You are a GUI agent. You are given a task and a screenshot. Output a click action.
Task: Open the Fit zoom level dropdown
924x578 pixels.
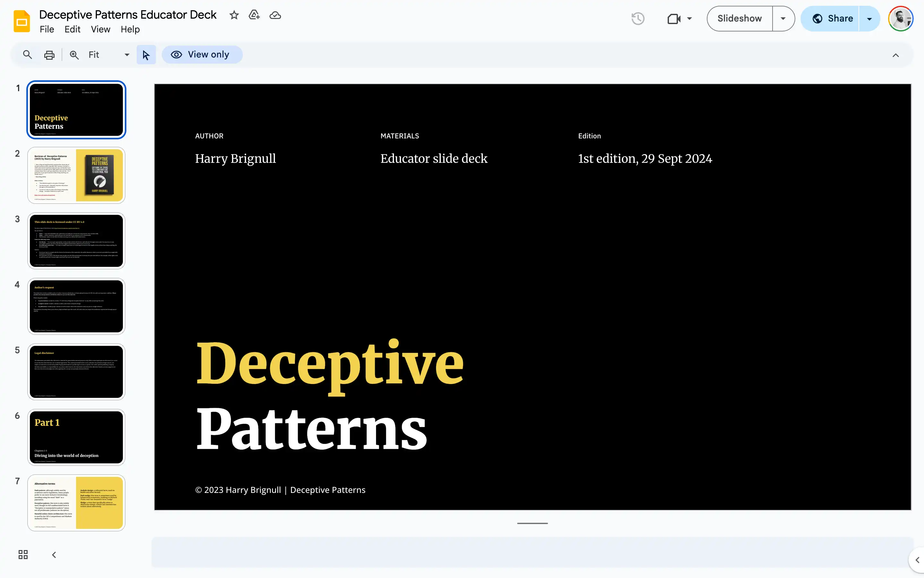[109, 55]
